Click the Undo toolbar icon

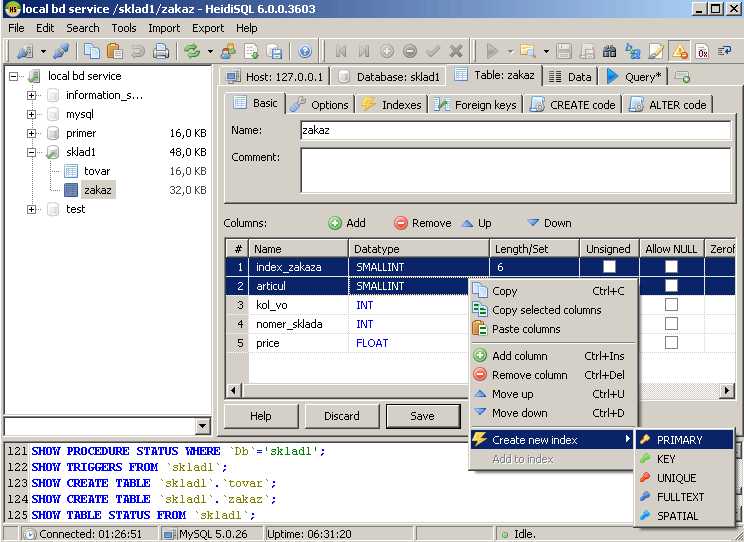[x=138, y=51]
